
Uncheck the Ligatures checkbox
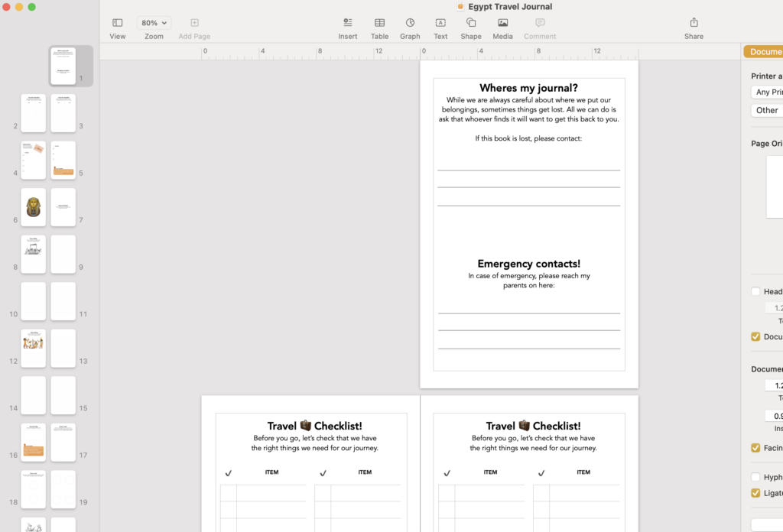point(755,493)
